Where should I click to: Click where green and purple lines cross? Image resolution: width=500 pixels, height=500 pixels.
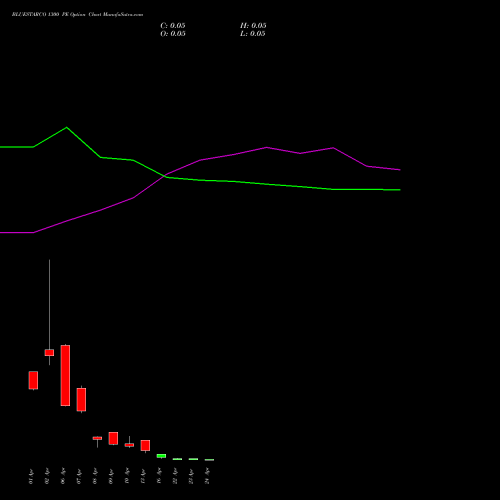coord(165,176)
